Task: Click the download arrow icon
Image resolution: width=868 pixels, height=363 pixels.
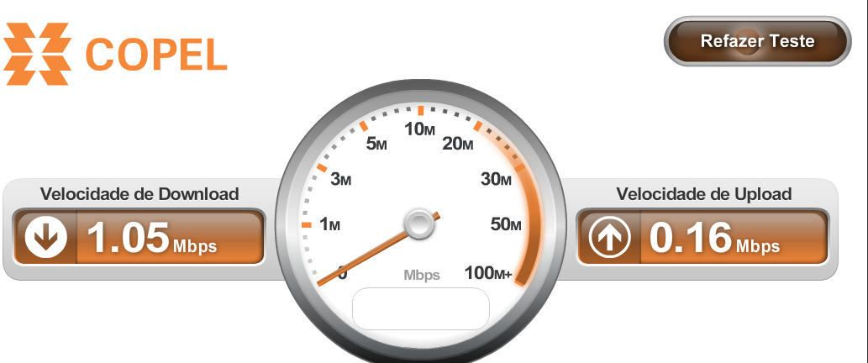Action: (46, 238)
